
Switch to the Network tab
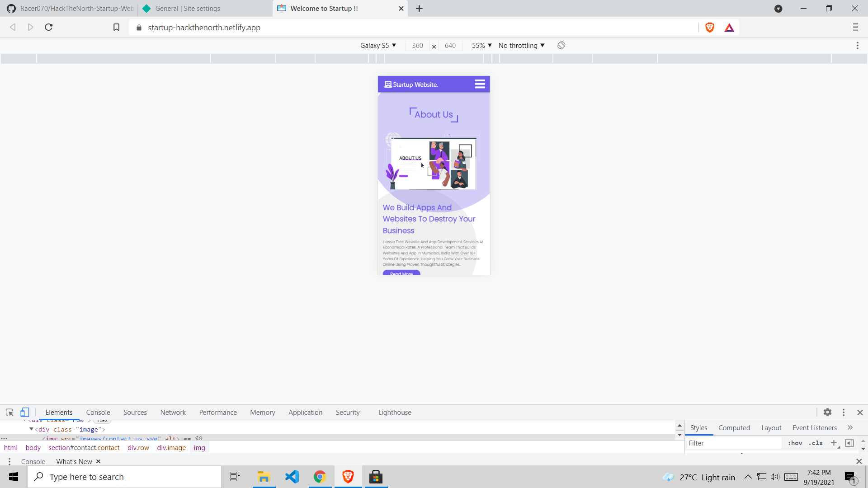173,413
